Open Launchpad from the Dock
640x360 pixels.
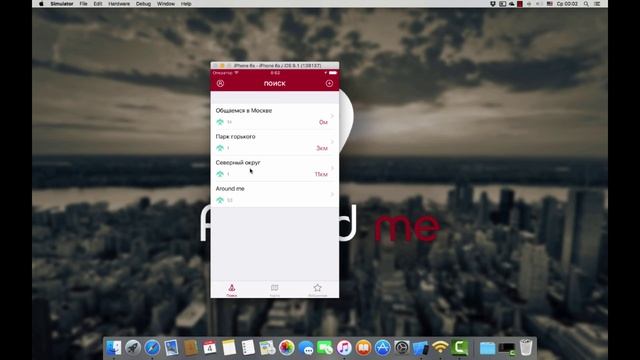pos(133,348)
